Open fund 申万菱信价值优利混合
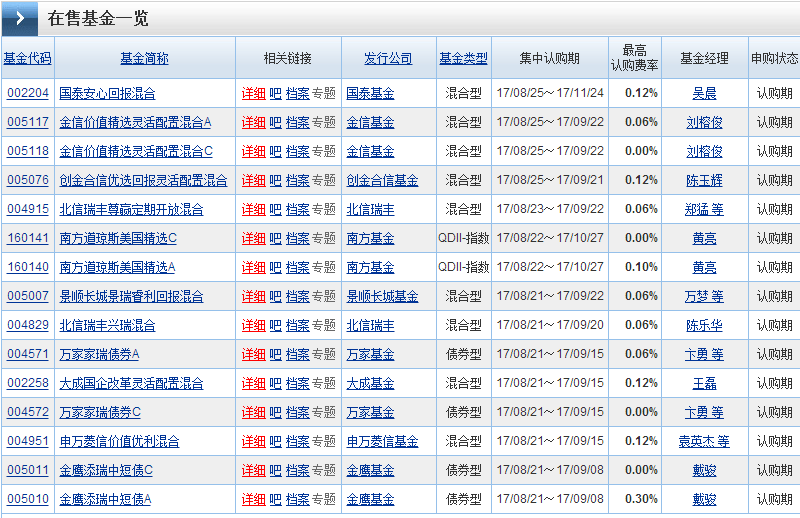This screenshot has width=800, height=518. coord(119,441)
